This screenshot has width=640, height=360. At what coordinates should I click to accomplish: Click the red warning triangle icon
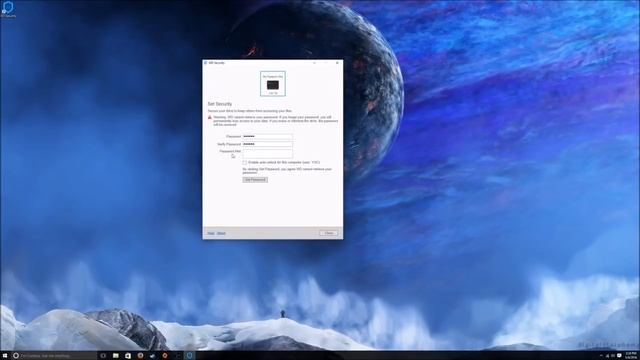coord(210,118)
